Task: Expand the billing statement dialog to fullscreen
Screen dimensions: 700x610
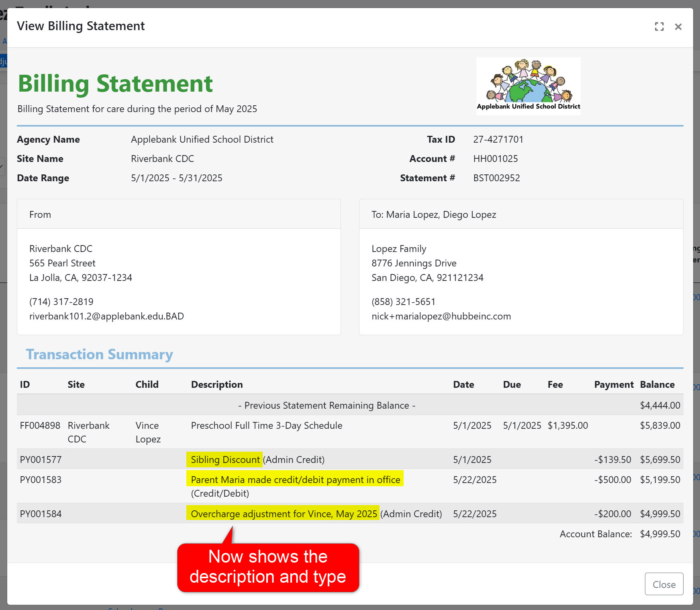Action: coord(659,27)
